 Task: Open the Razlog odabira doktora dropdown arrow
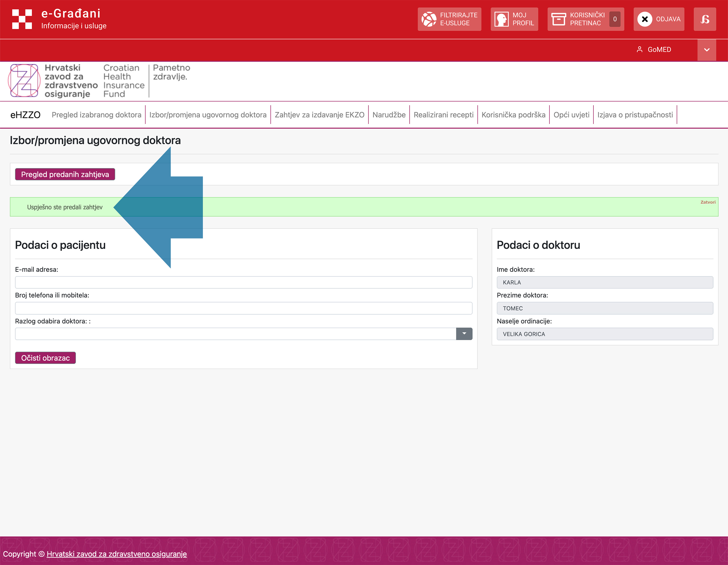coord(464,334)
